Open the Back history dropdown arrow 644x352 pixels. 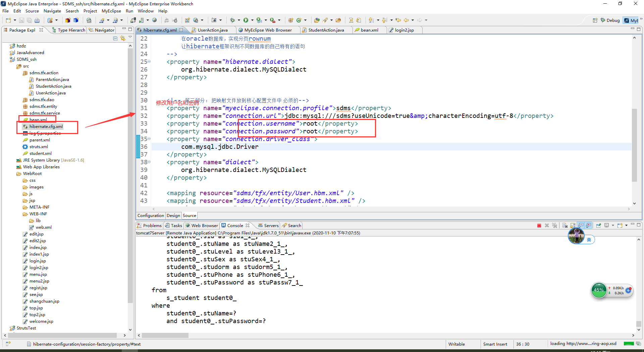coord(413,20)
